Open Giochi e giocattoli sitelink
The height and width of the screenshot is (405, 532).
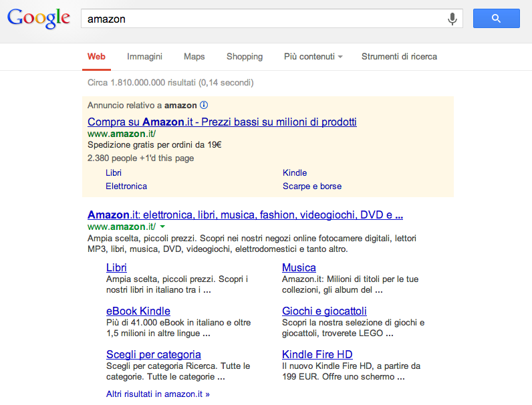(x=324, y=311)
